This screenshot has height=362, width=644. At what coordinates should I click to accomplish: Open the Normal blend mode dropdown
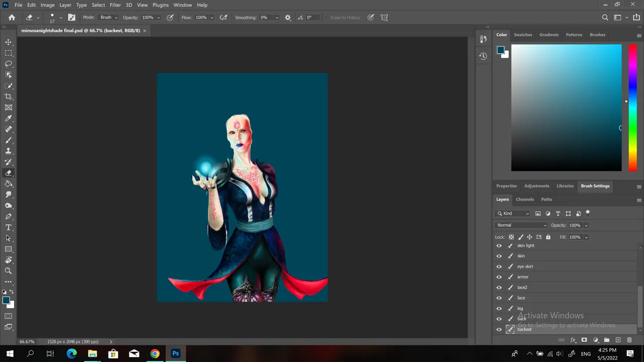(x=521, y=225)
